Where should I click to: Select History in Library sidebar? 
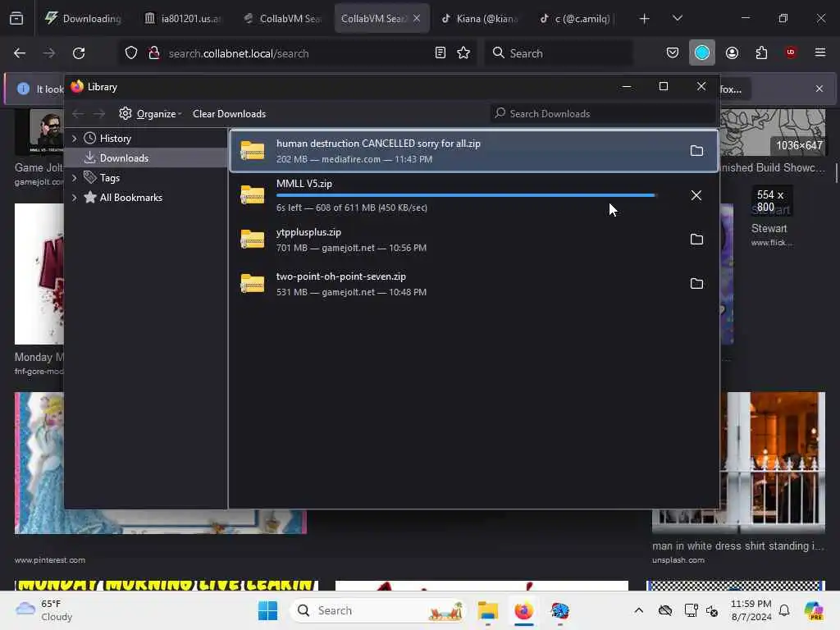pyautogui.click(x=115, y=138)
